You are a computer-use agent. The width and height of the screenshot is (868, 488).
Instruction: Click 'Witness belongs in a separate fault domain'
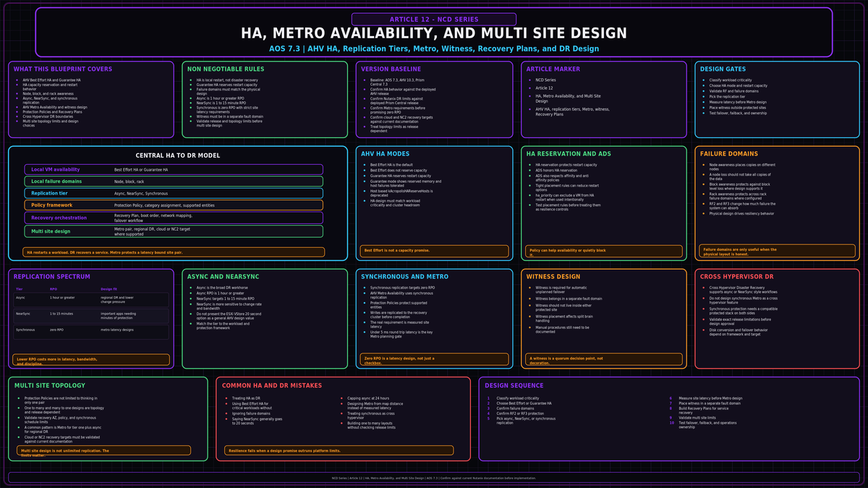[x=569, y=298]
